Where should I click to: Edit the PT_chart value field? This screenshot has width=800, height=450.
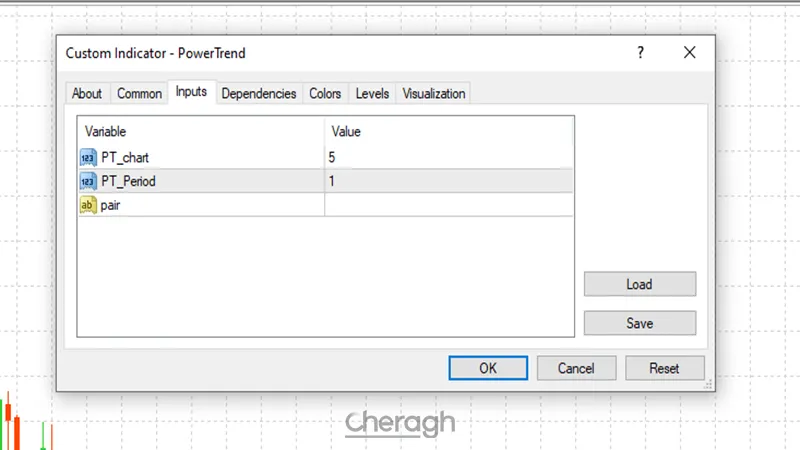[448, 157]
